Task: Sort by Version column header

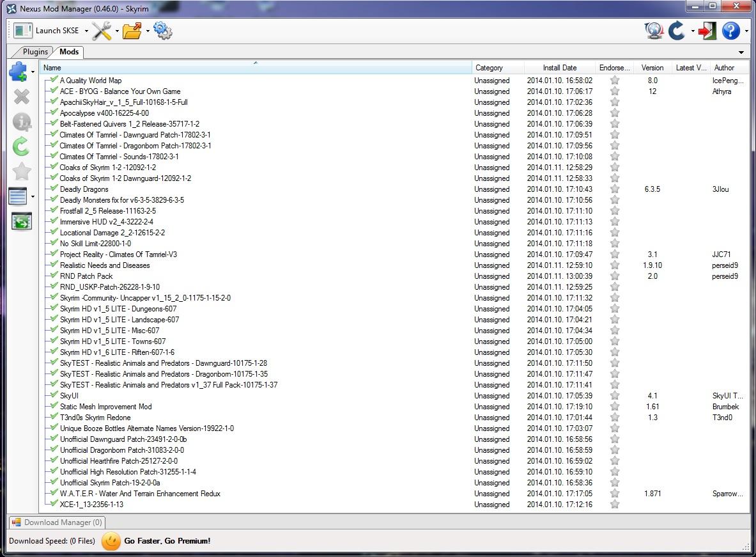Action: point(652,68)
